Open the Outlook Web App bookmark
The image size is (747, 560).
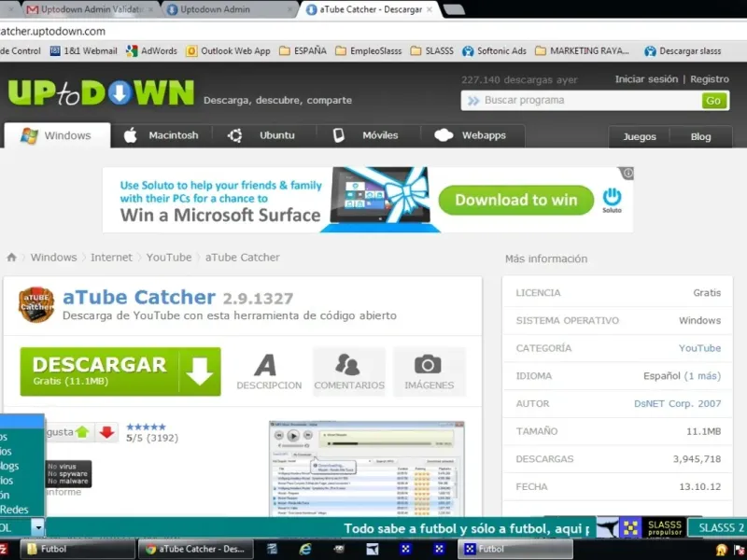point(228,51)
